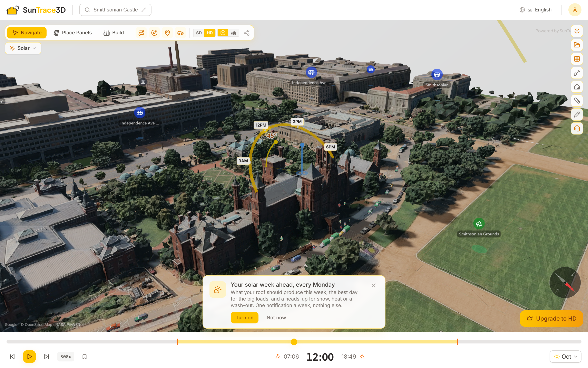This screenshot has height=368, width=588.
Task: Click the time slider handle at noon
Action: pos(294,342)
